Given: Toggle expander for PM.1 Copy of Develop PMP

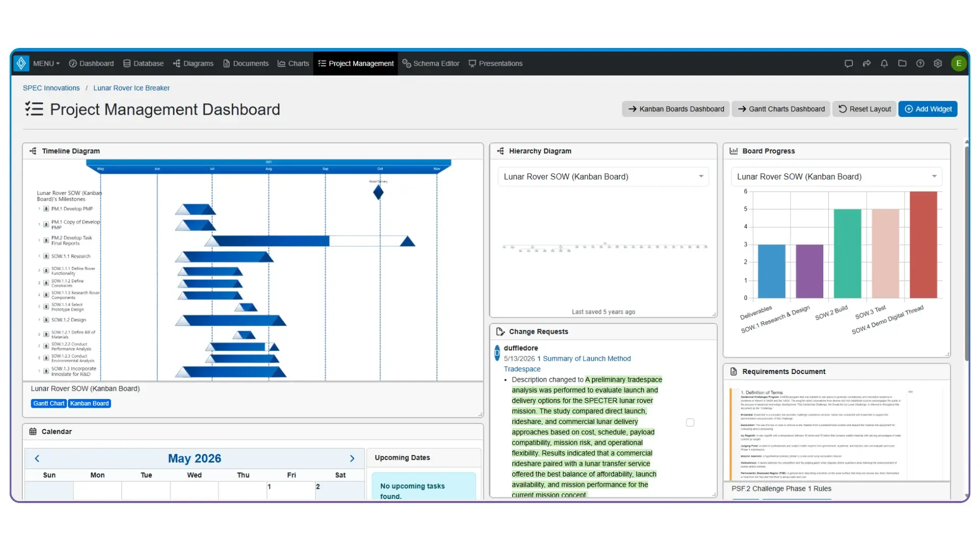Looking at the screenshot, I should tap(46, 224).
